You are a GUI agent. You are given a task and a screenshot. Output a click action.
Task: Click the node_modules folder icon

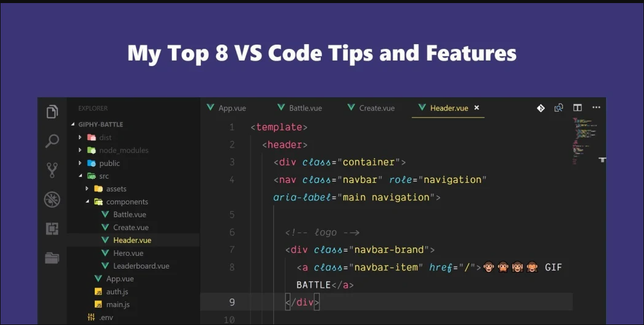[x=92, y=151]
